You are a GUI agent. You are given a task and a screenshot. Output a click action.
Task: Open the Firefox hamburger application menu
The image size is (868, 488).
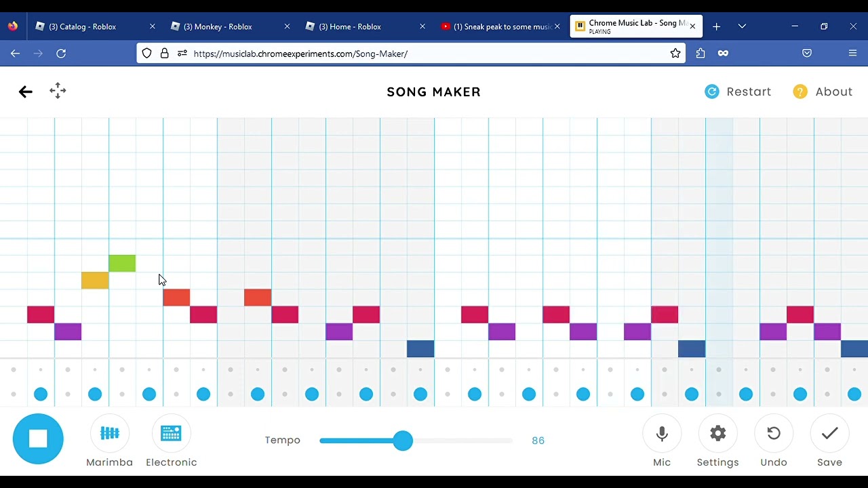click(x=853, y=54)
